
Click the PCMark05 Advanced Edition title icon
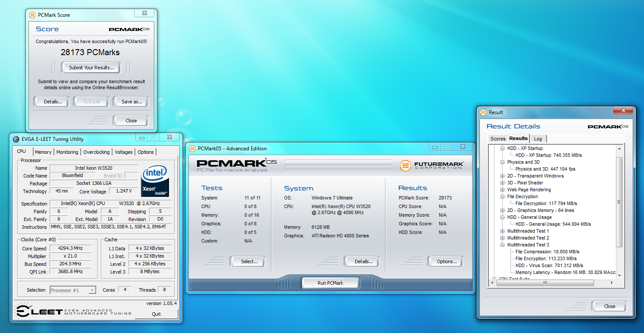pos(192,149)
